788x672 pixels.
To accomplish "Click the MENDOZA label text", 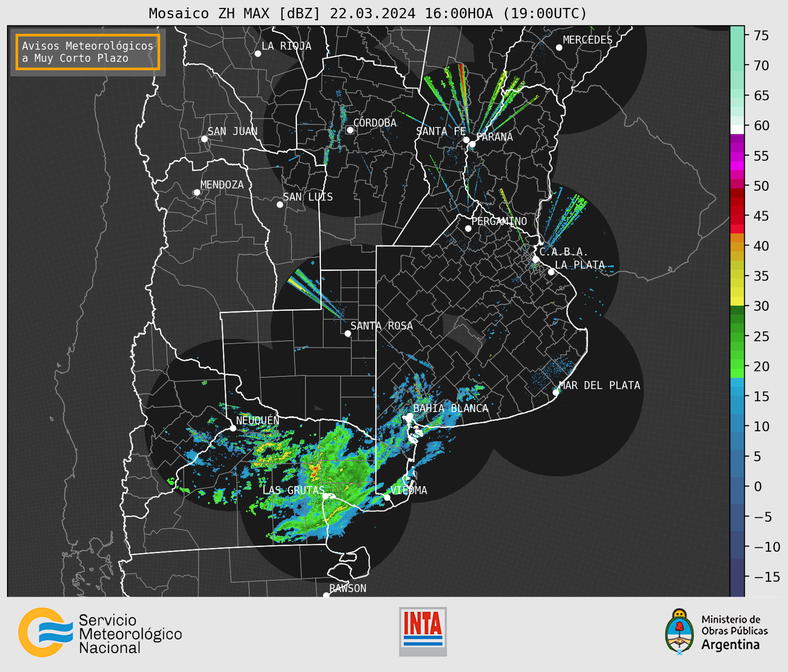I will pos(222,185).
